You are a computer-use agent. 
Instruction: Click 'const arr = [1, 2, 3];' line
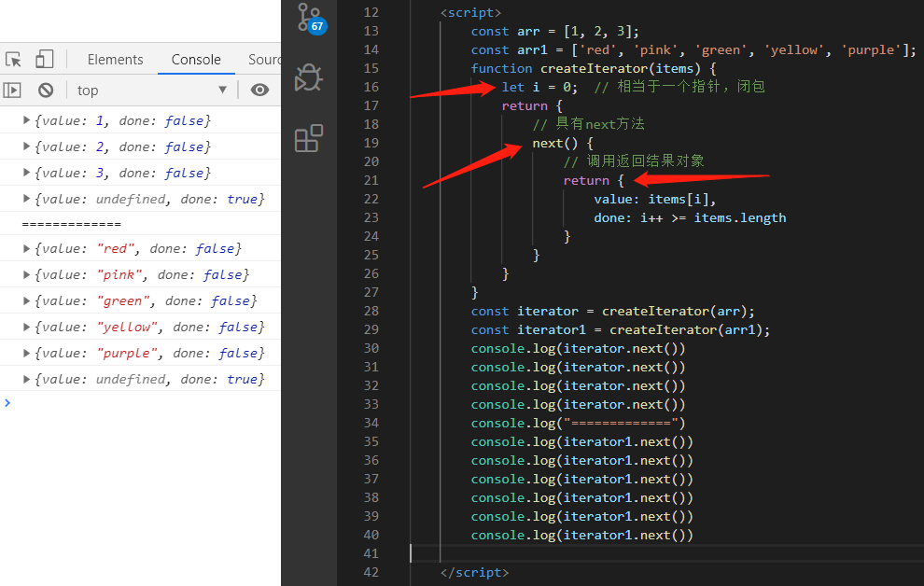pos(555,31)
